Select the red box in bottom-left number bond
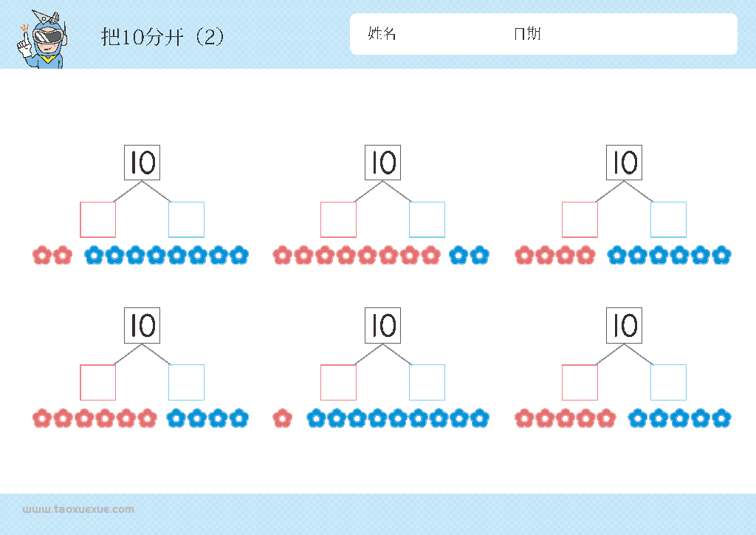 (x=98, y=382)
